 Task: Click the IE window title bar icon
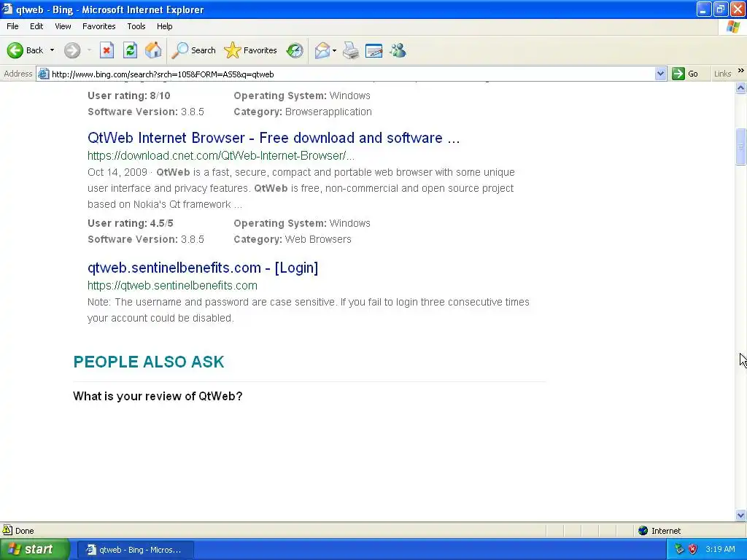pos(7,9)
